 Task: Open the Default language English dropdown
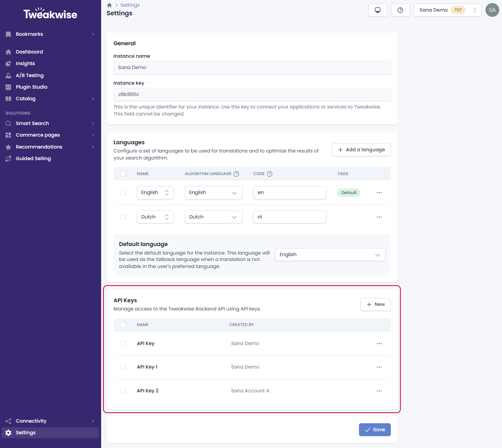(x=330, y=255)
